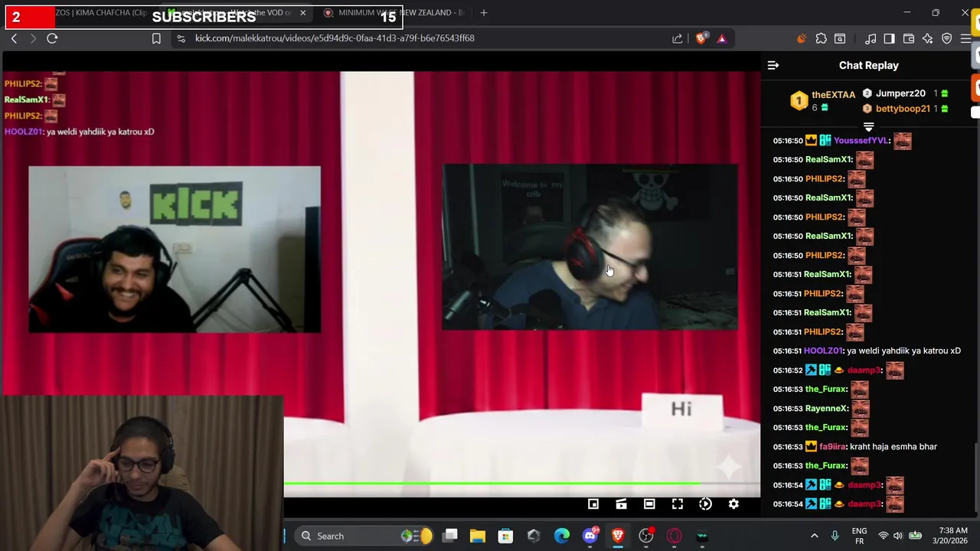980x551 pixels.
Task: Open a new browser tab
Action: [483, 12]
